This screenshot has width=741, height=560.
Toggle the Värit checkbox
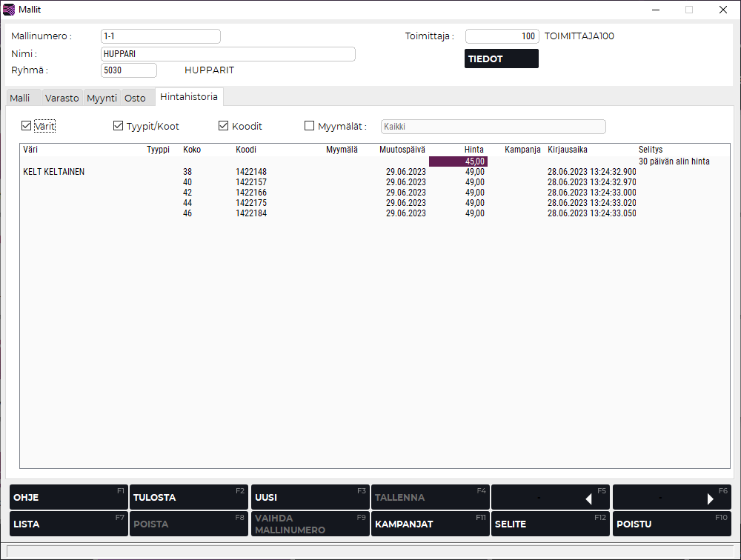[x=27, y=126]
